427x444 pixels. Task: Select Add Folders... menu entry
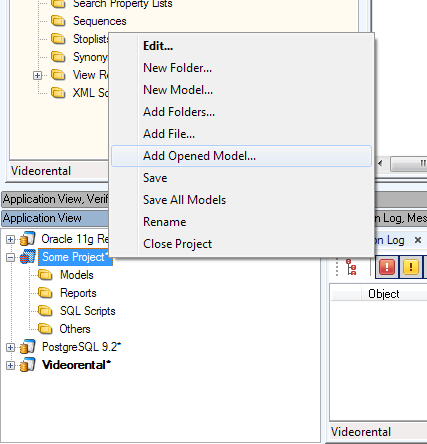[x=241, y=112]
